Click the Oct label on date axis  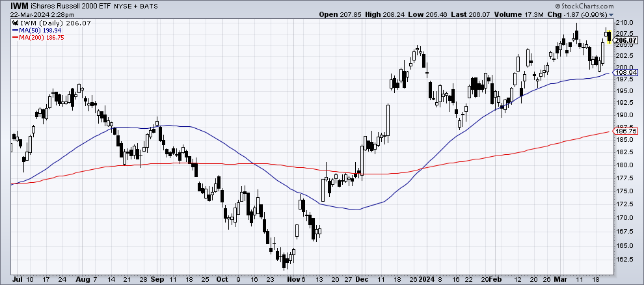click(x=221, y=278)
